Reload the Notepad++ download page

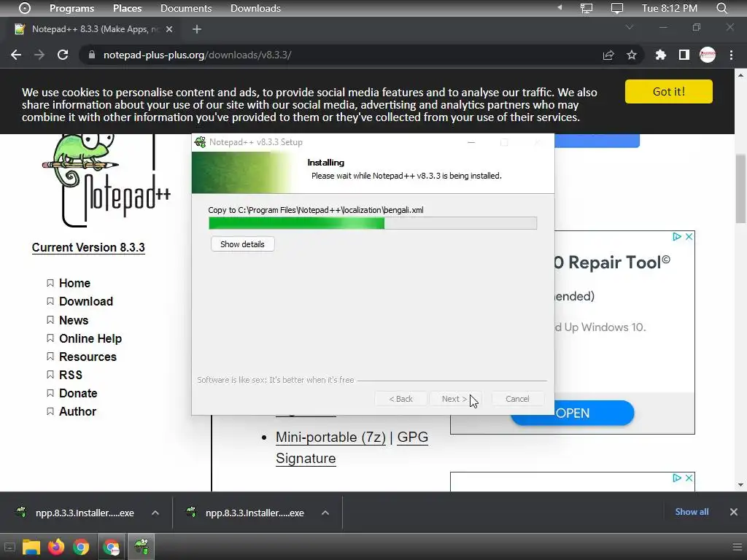tap(63, 55)
